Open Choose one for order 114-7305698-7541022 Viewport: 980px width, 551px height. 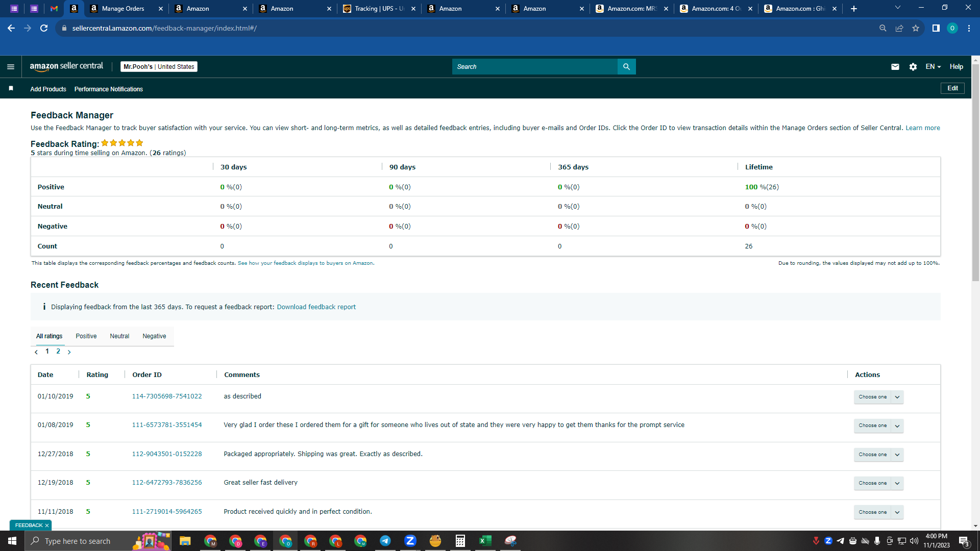pos(878,397)
